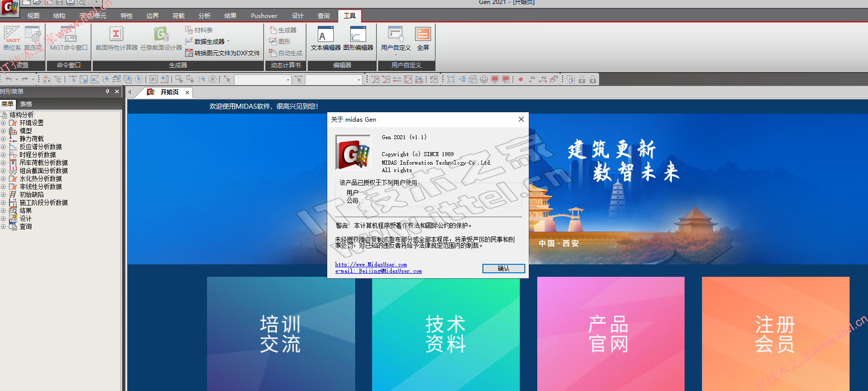Expand the 环境设置 tree node
Image resolution: width=868 pixels, height=391 pixels.
(x=3, y=123)
